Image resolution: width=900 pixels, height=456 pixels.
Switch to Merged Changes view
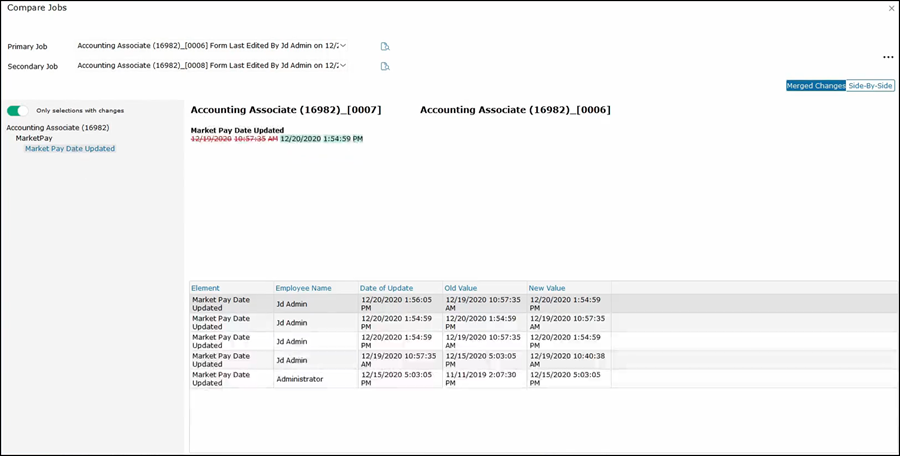click(x=815, y=86)
